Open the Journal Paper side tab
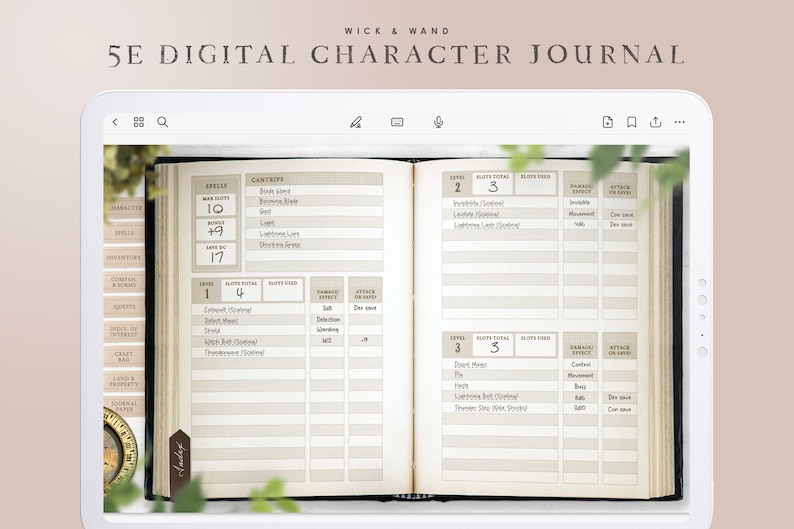The width and height of the screenshot is (794, 529). tap(125, 406)
